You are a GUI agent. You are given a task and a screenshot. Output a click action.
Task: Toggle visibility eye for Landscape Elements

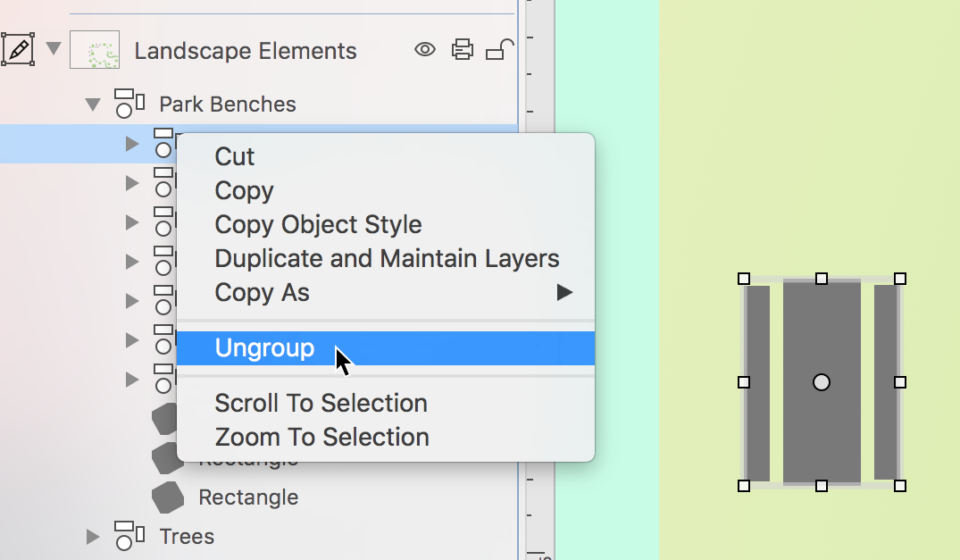[425, 49]
